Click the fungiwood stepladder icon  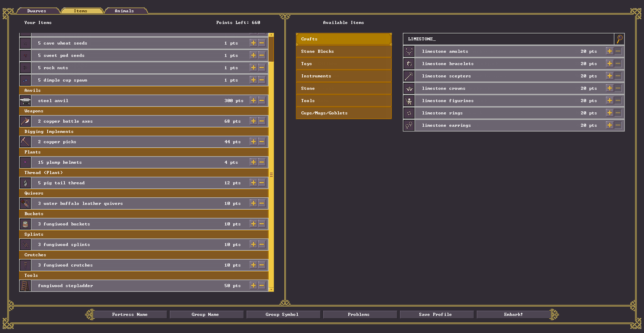click(x=25, y=286)
